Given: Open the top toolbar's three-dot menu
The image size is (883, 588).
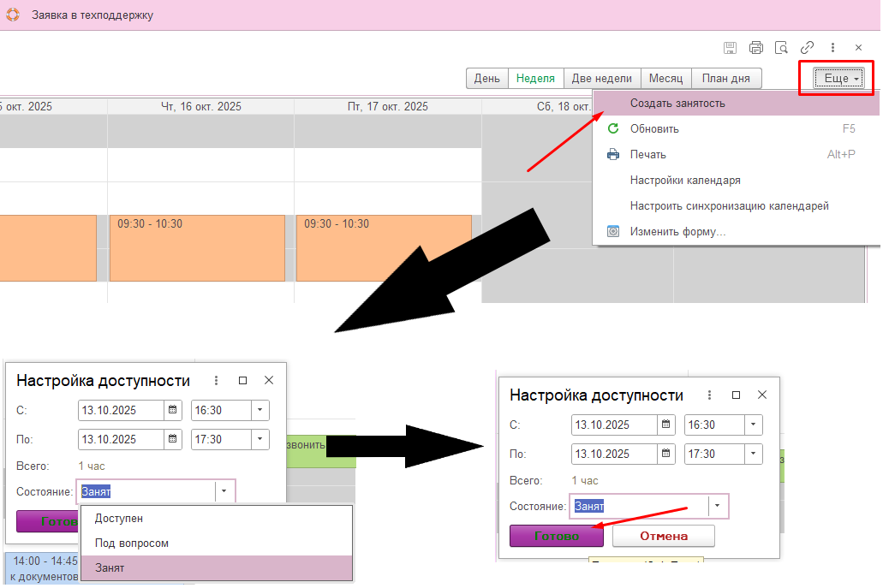Looking at the screenshot, I should pyautogui.click(x=832, y=48).
